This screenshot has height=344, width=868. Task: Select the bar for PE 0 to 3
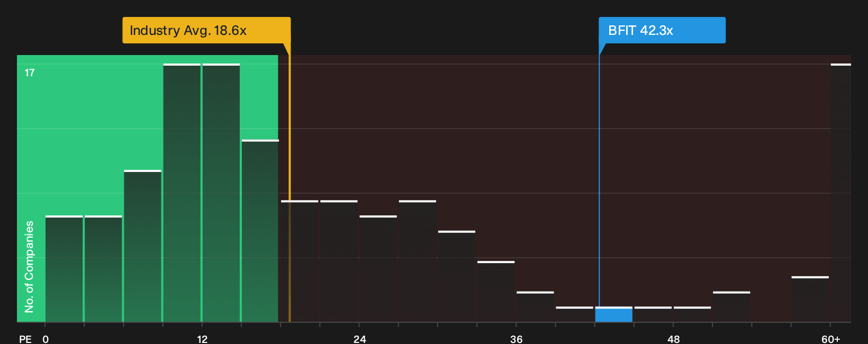coord(64,269)
